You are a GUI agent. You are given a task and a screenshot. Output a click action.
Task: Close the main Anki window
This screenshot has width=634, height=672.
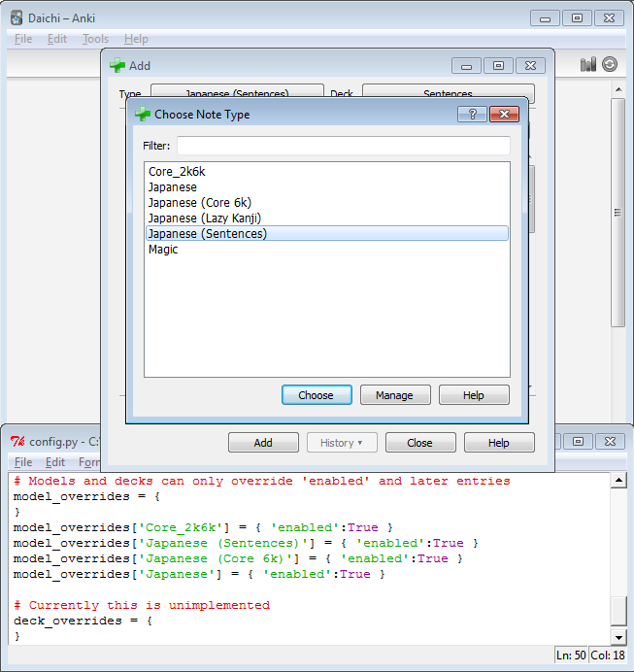pyautogui.click(x=609, y=18)
